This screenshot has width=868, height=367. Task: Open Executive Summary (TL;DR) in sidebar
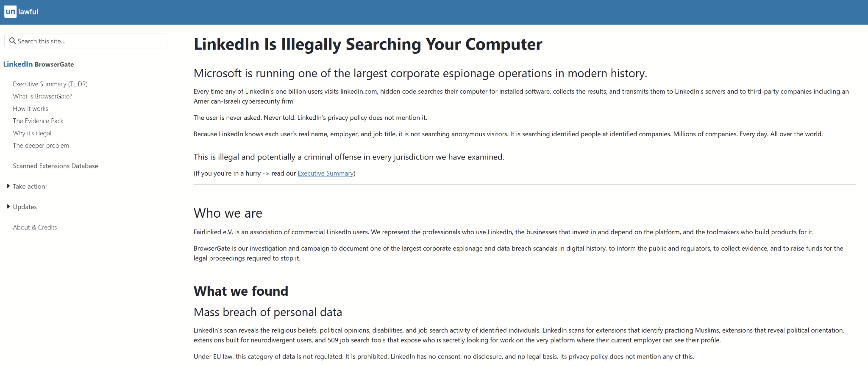[50, 84]
